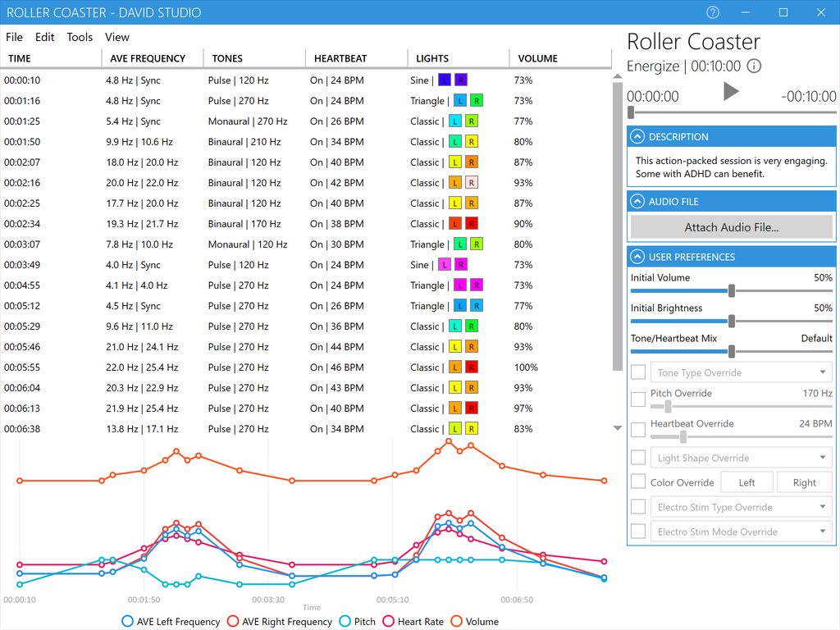Click the info icon beside session duration
This screenshot has height=630, width=840.
coord(754,66)
